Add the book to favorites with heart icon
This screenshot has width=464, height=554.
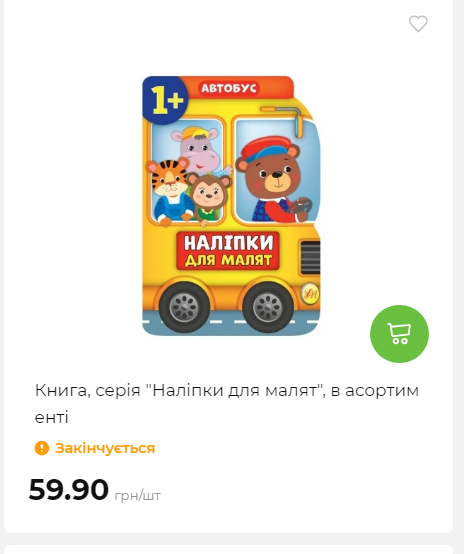coord(418,24)
